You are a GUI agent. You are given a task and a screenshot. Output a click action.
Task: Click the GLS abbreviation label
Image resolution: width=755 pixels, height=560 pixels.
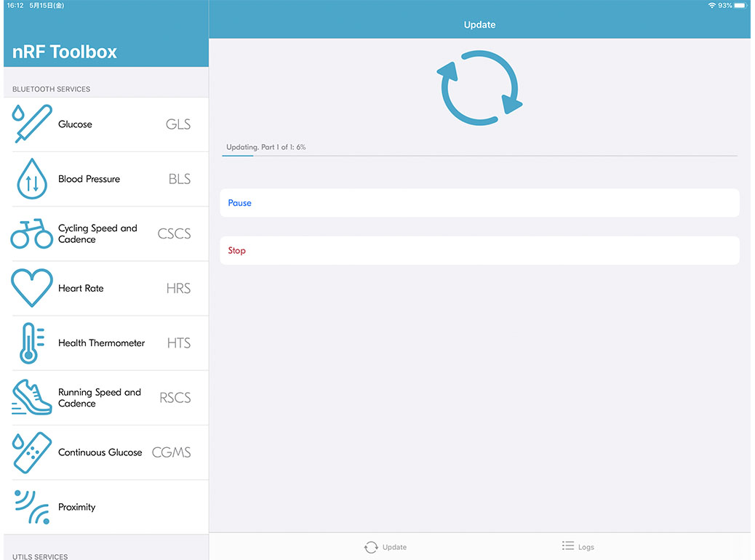click(178, 124)
